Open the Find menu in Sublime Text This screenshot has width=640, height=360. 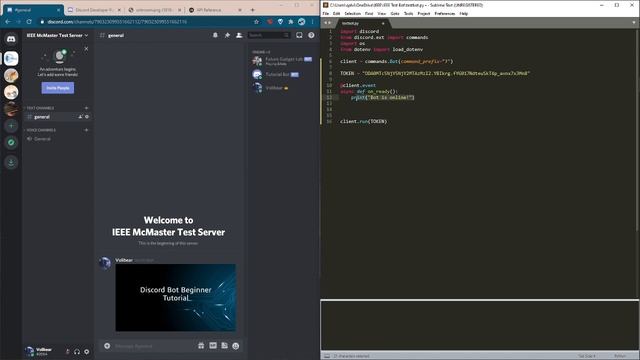click(369, 13)
